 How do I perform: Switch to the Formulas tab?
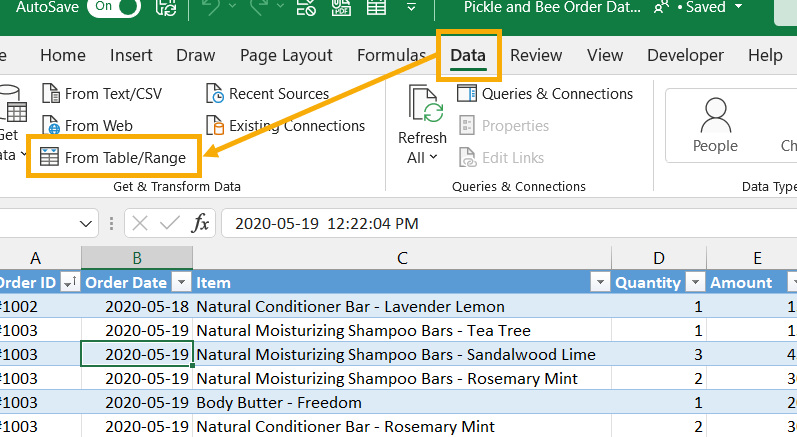point(391,55)
